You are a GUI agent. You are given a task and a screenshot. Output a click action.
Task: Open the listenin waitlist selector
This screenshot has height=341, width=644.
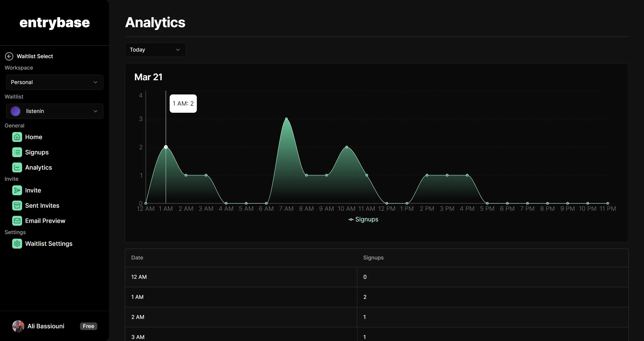click(55, 111)
